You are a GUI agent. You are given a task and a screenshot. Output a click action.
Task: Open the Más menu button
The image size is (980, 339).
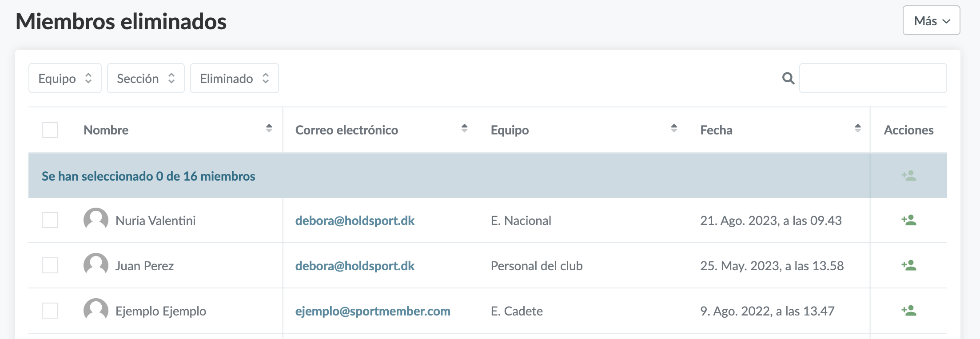[931, 21]
